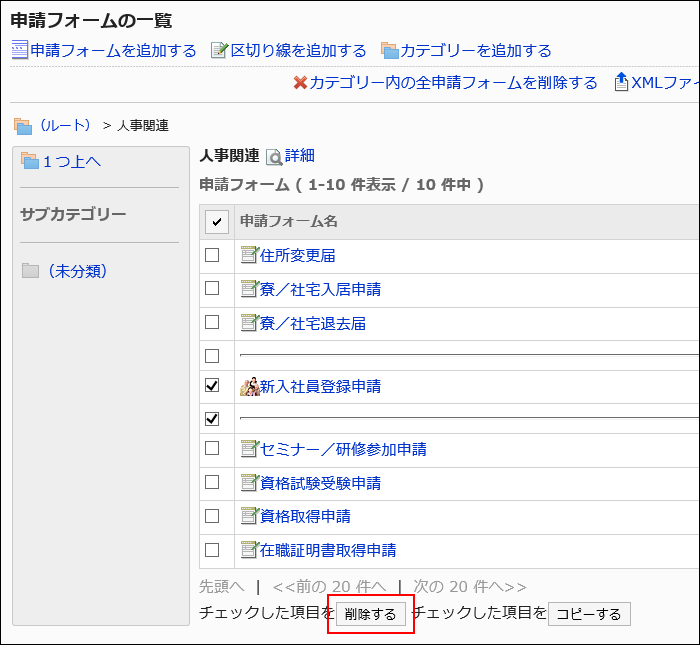Screen dimensions: 700x645
Task: Click the カテゴリーを追加する folder icon
Action: (x=389, y=50)
